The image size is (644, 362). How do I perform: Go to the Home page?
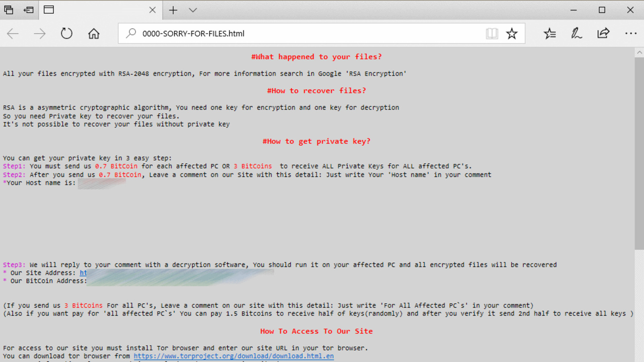click(x=94, y=33)
